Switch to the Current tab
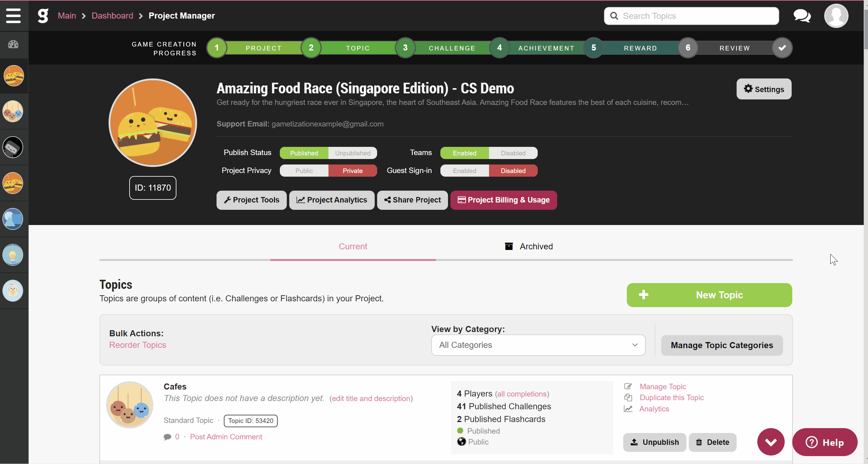This screenshot has width=868, height=464. tap(353, 246)
